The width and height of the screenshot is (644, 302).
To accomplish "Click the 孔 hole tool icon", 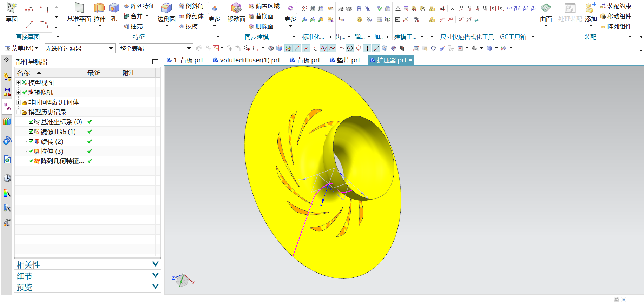I will [x=114, y=8].
